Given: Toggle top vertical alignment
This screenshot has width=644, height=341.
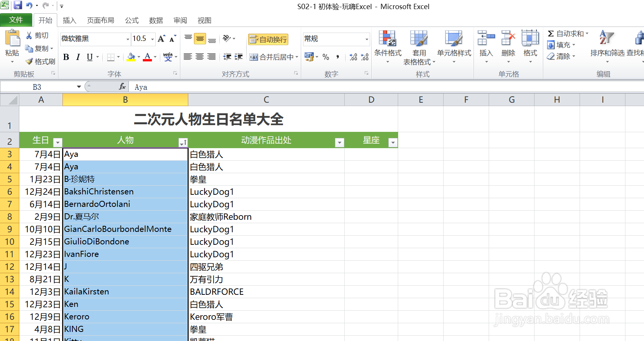Looking at the screenshot, I should point(188,38).
